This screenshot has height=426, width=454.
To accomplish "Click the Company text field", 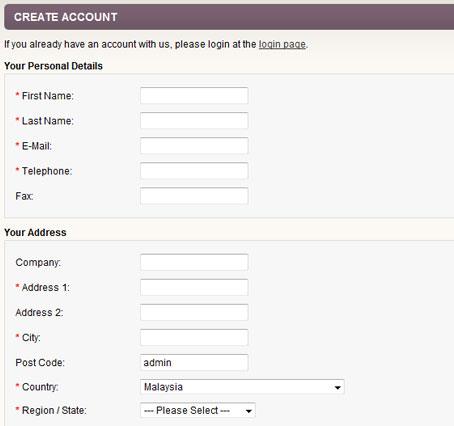I will point(194,262).
